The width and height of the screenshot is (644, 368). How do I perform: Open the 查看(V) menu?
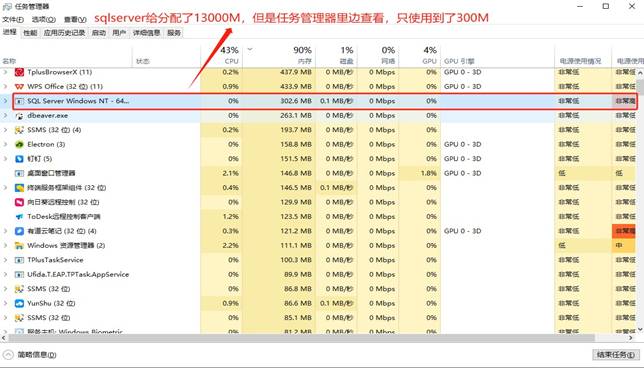pyautogui.click(x=75, y=19)
